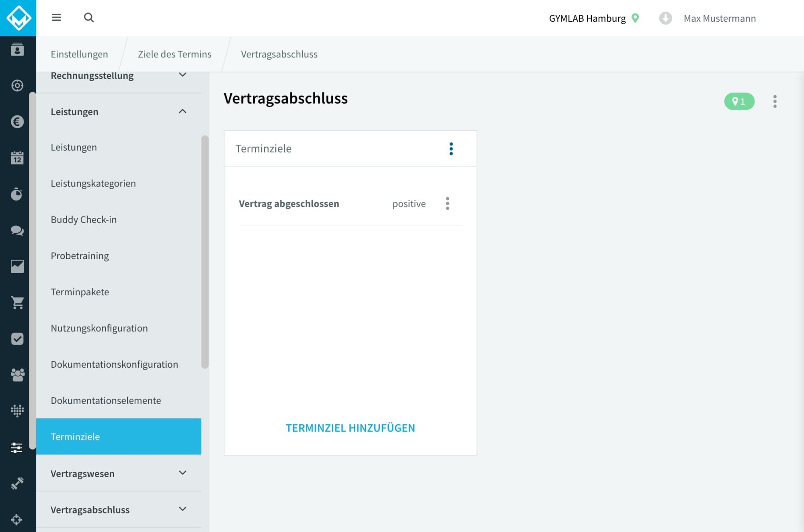
Task: Open the analytics chart sidebar icon
Action: point(17,266)
